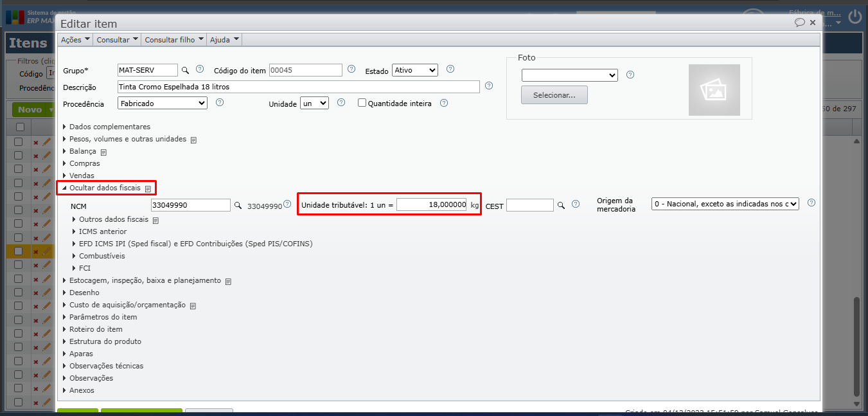Open the Grupo search magnifier
This screenshot has height=416, width=868.
(x=184, y=70)
